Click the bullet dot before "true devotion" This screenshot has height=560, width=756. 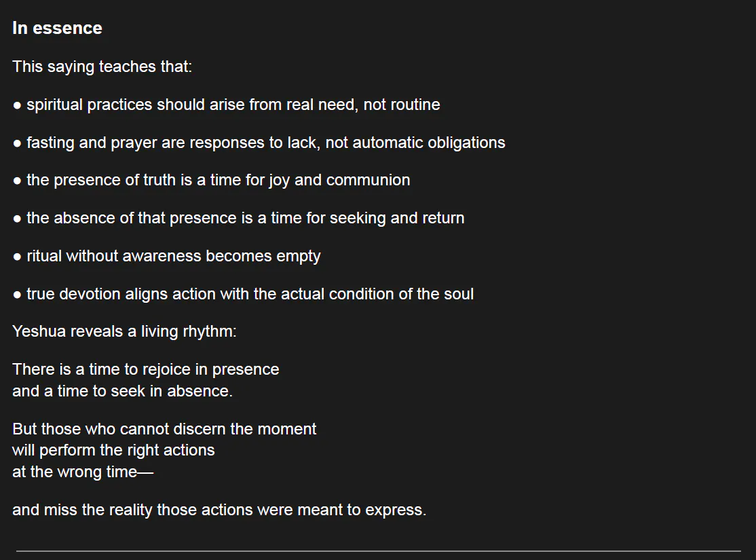click(x=17, y=295)
